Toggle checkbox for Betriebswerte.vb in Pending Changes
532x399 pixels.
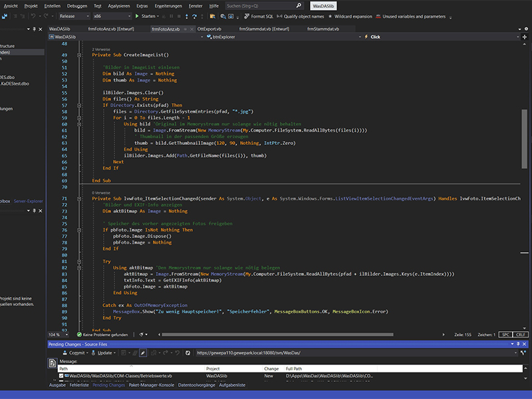(x=61, y=376)
